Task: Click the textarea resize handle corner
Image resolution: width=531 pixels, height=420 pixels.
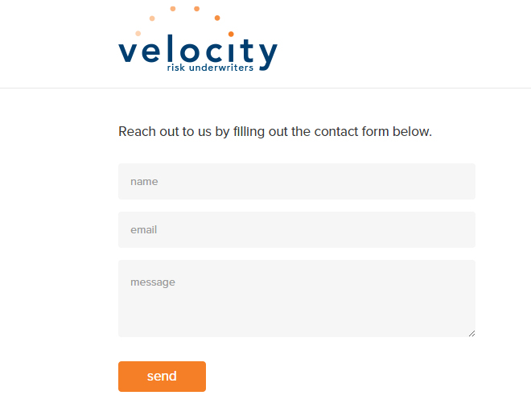Action: coord(471,334)
